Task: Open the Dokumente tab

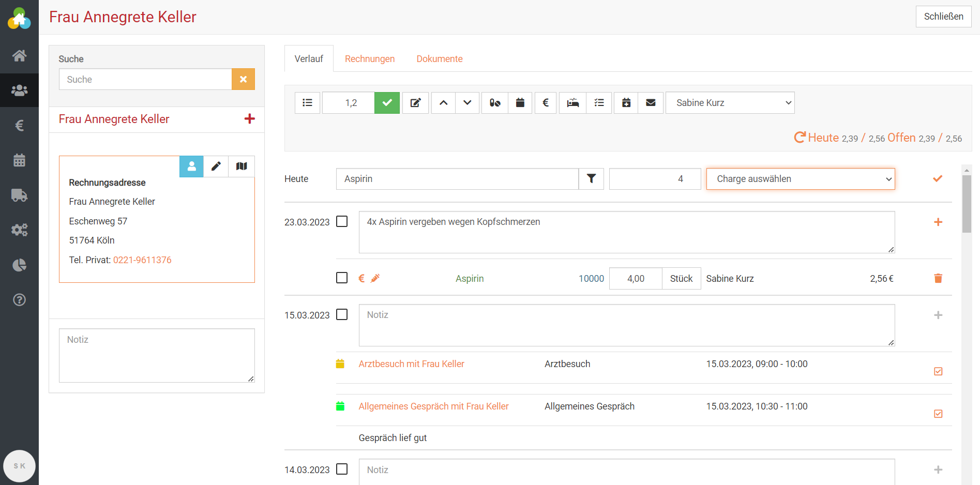Action: [440, 59]
